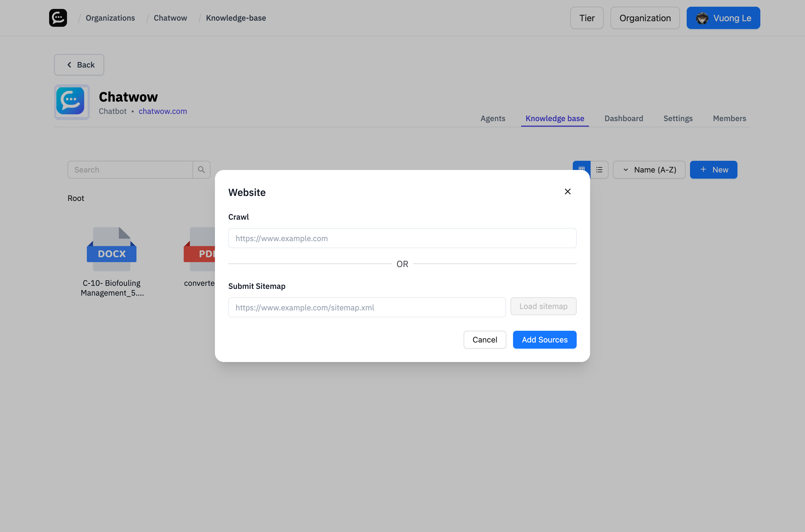This screenshot has width=805, height=532.
Task: Click the Chatwow workspace logo beside the title
Action: [71, 102]
